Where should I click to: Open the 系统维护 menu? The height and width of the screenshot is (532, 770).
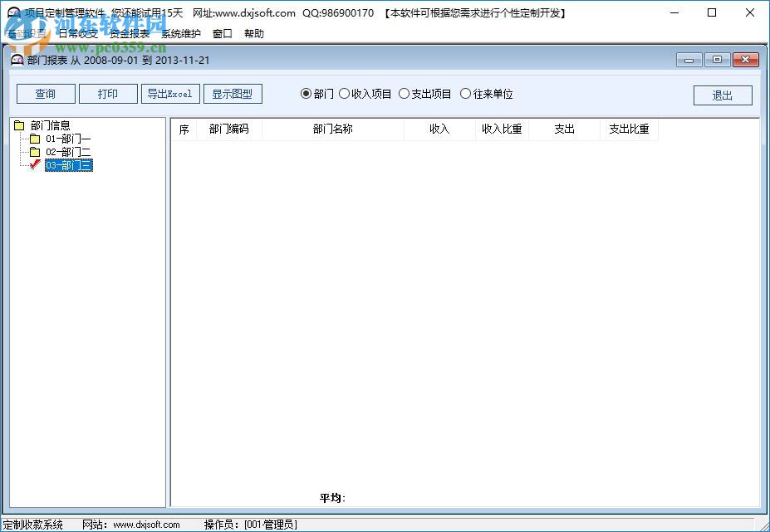click(x=180, y=34)
